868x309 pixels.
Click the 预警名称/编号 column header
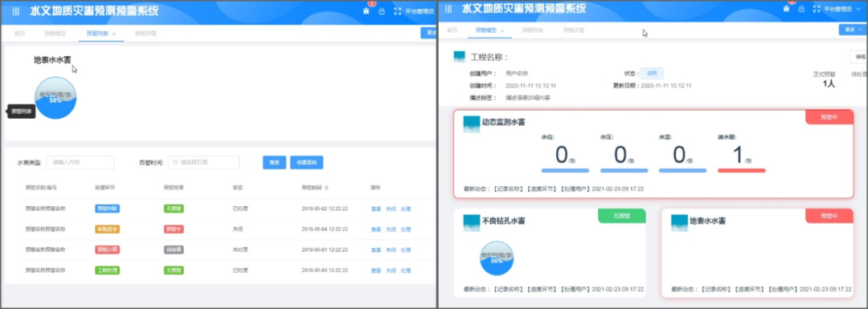42,188
